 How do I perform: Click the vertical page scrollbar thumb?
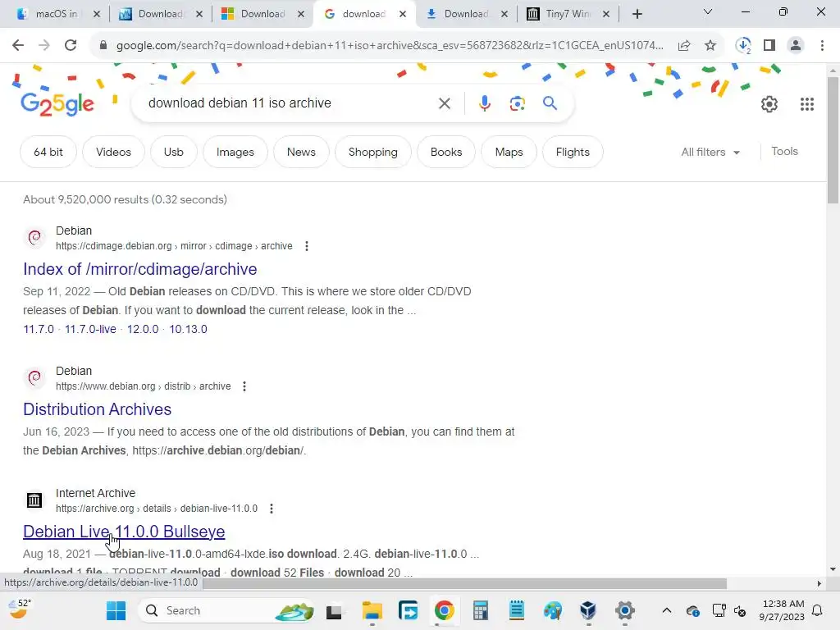pyautogui.click(x=833, y=140)
